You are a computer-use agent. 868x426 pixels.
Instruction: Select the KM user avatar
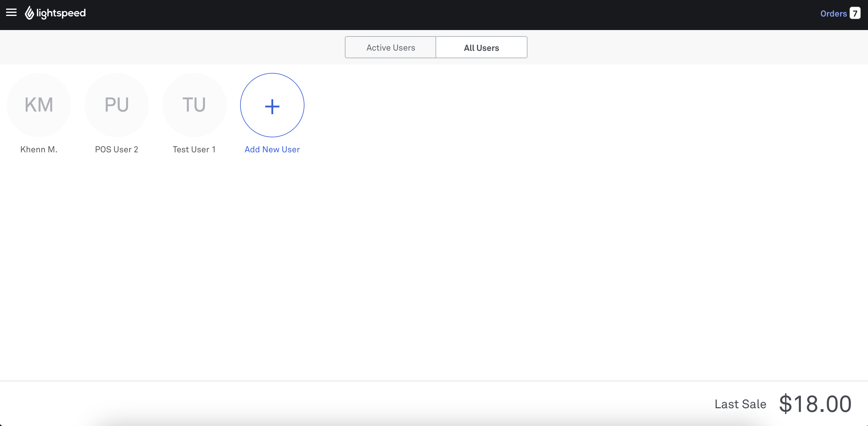tap(39, 105)
